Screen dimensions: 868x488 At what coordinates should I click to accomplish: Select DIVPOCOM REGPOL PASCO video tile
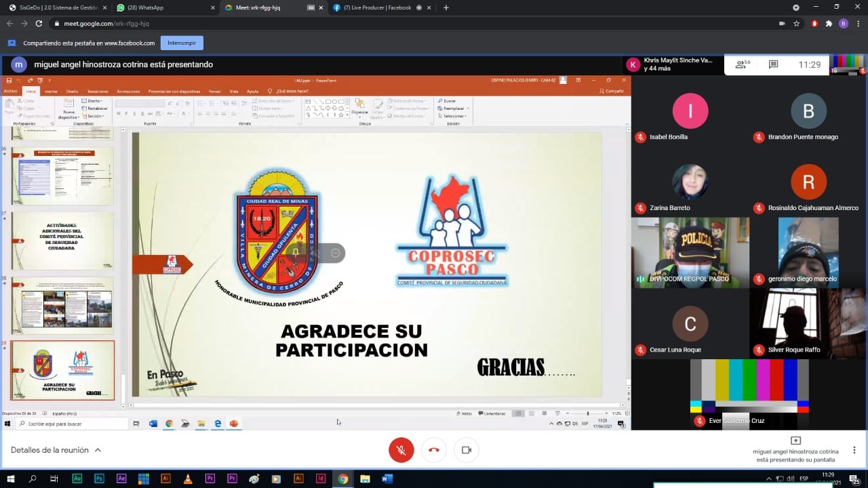(690, 253)
